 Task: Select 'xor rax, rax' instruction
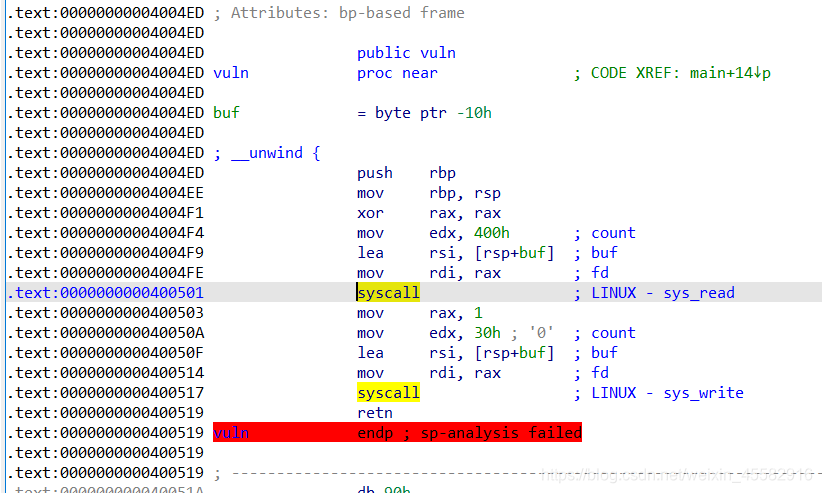pyautogui.click(x=429, y=213)
